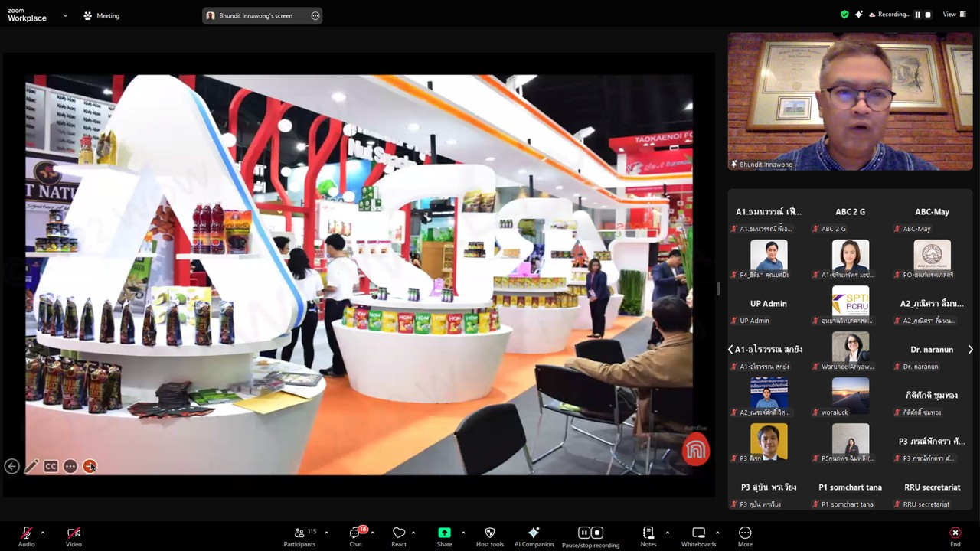Select the Meeting tab
The width and height of the screenshot is (980, 551).
coord(101,15)
